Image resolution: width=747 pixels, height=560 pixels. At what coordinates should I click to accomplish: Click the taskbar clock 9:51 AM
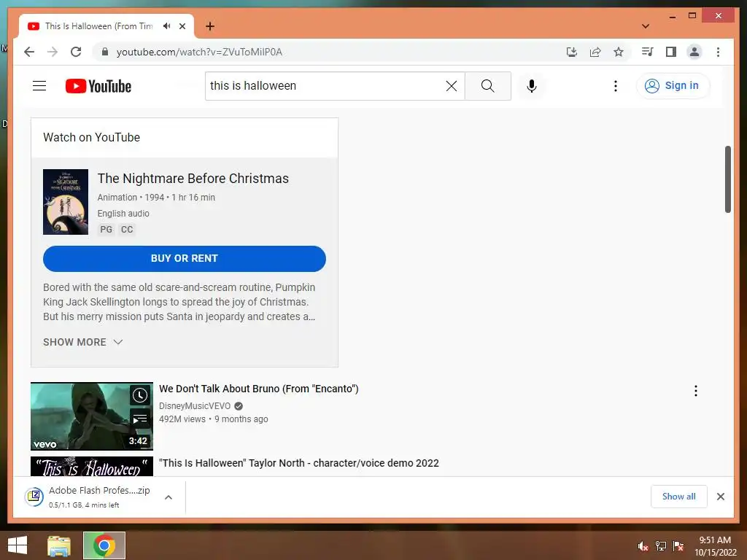(x=715, y=546)
